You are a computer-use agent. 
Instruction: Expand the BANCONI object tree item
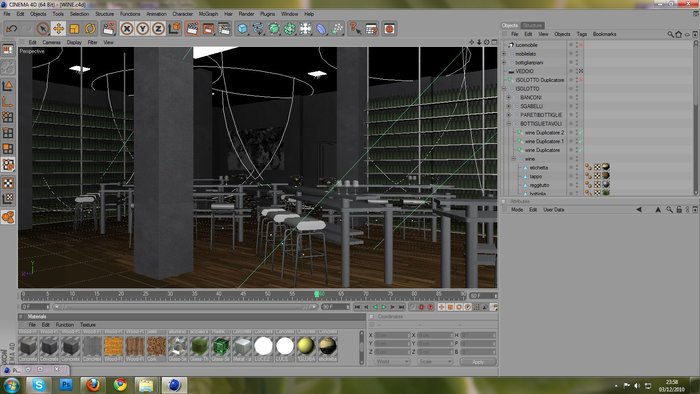pyautogui.click(x=508, y=97)
